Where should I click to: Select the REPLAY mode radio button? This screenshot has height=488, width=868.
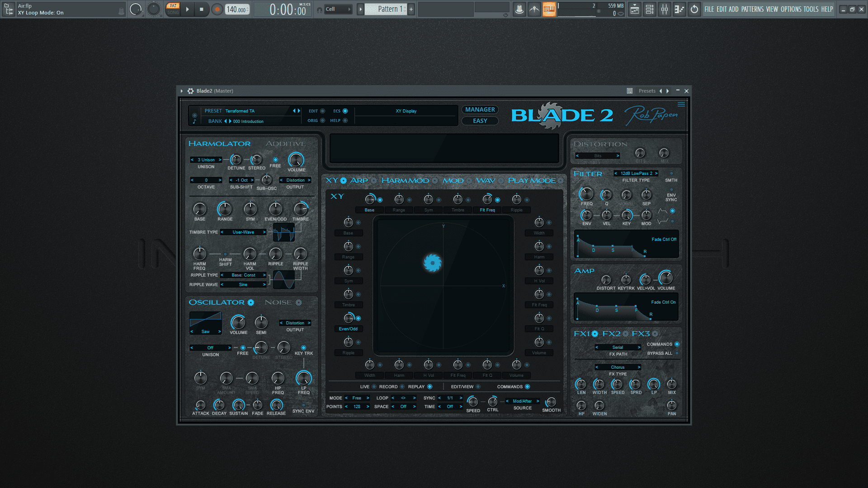[x=429, y=387]
